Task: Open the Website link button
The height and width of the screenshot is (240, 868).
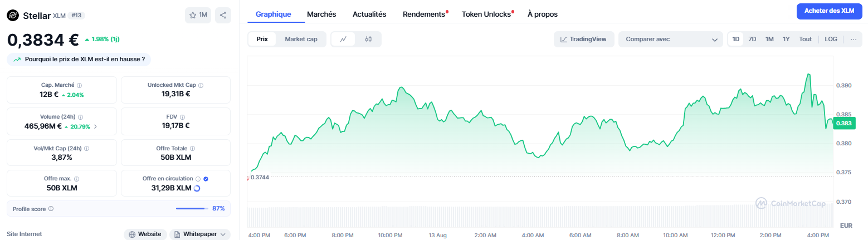Action: (x=145, y=234)
